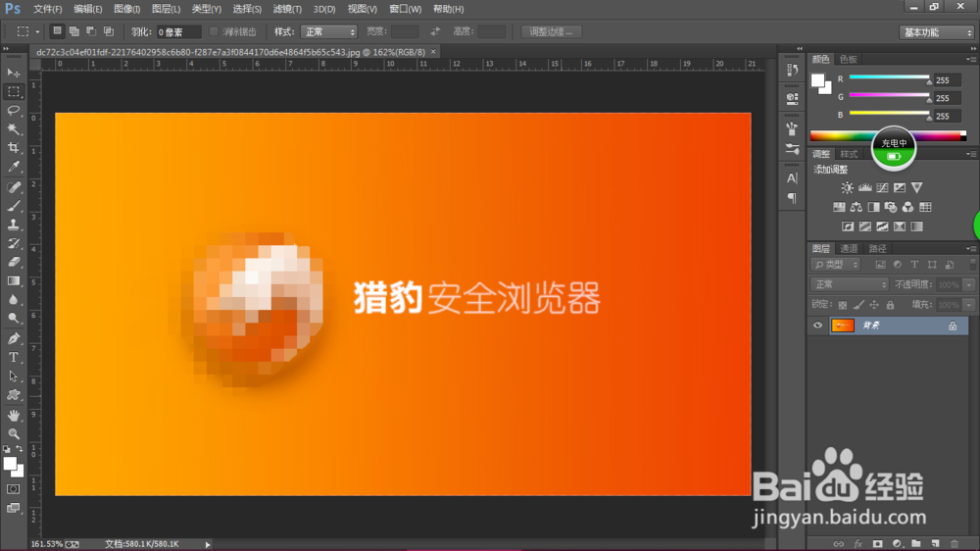This screenshot has width=980, height=551.
Task: Select the History Brush tool
Action: coord(13,243)
